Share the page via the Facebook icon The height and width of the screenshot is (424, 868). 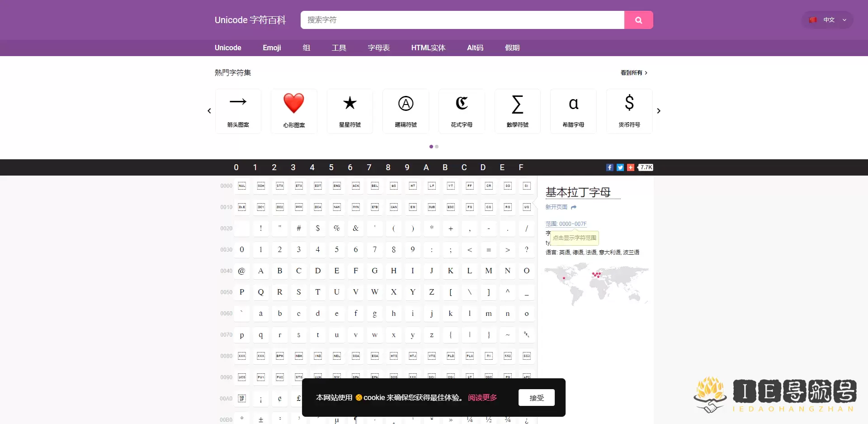609,167
